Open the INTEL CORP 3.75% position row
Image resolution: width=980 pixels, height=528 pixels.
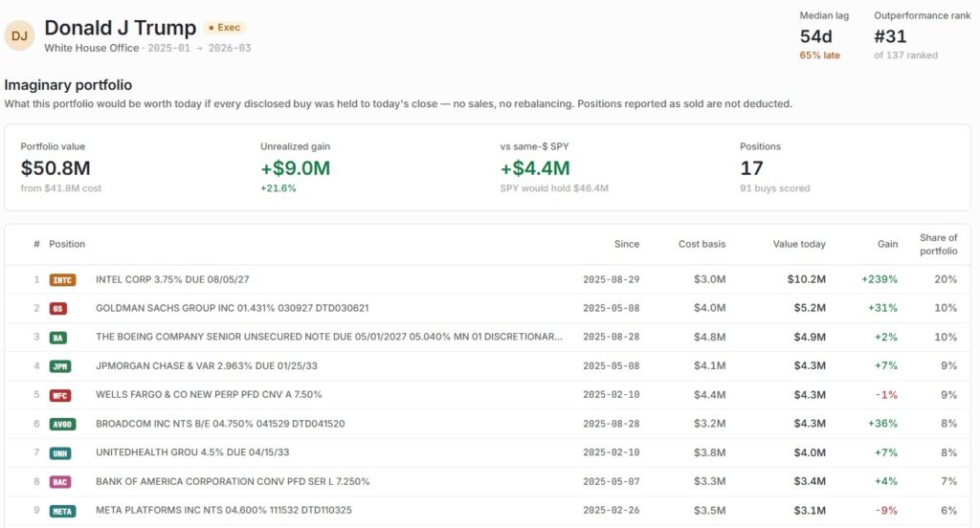coord(487,279)
